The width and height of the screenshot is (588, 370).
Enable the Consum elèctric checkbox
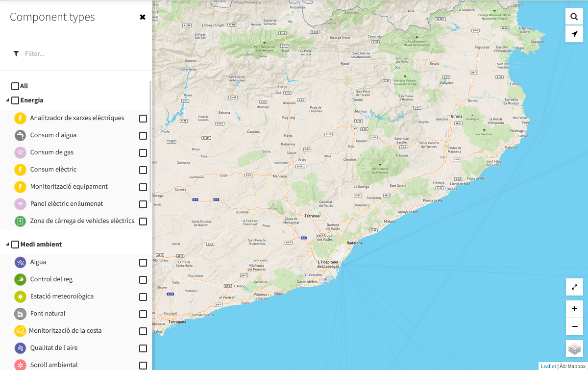pos(143,170)
